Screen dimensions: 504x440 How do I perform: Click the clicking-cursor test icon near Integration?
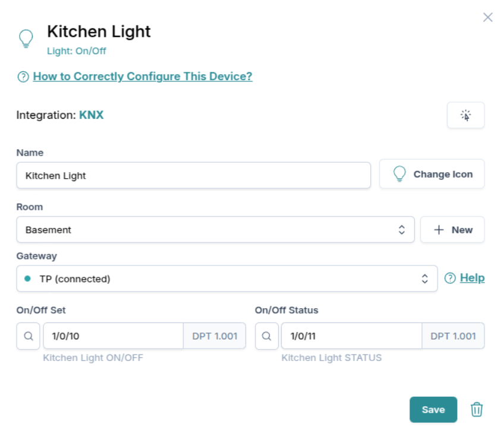(466, 115)
